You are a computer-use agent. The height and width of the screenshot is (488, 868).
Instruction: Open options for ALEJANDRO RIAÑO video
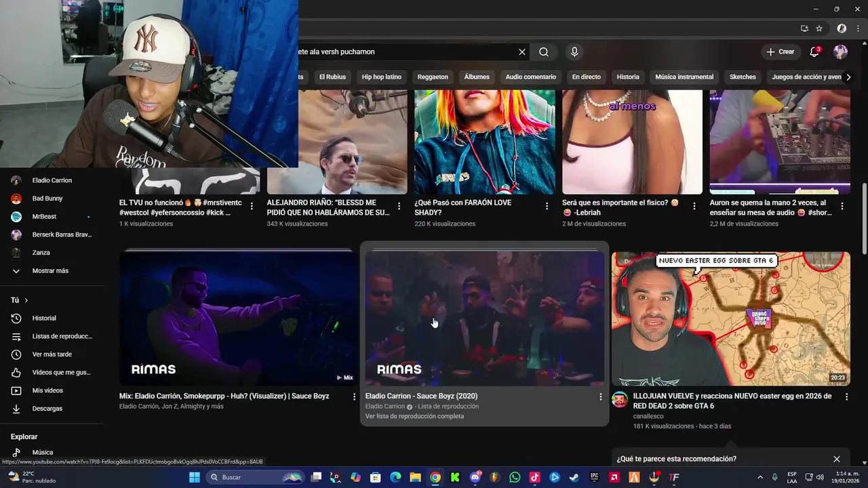pyautogui.click(x=399, y=206)
